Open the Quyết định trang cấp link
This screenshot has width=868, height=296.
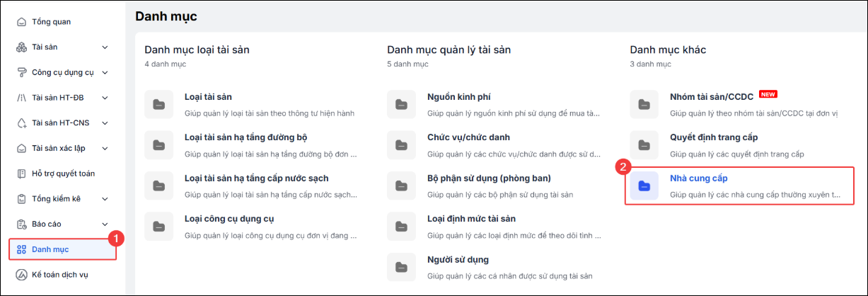714,137
